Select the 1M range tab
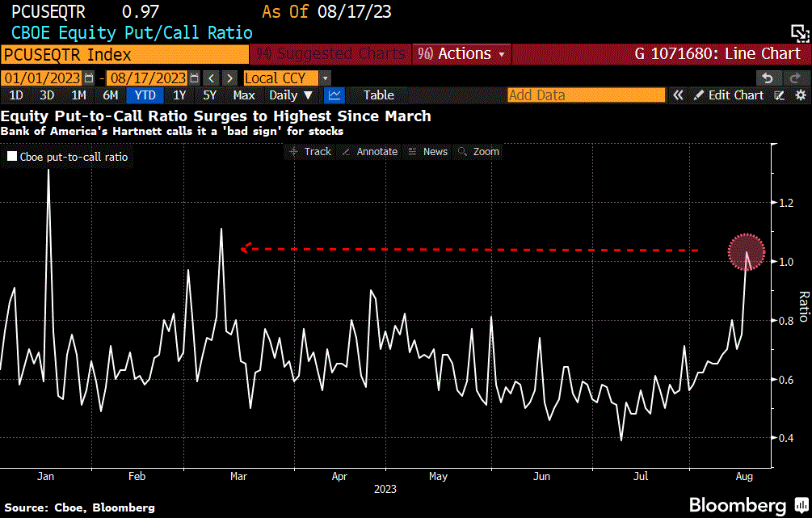812x518 pixels. point(78,95)
